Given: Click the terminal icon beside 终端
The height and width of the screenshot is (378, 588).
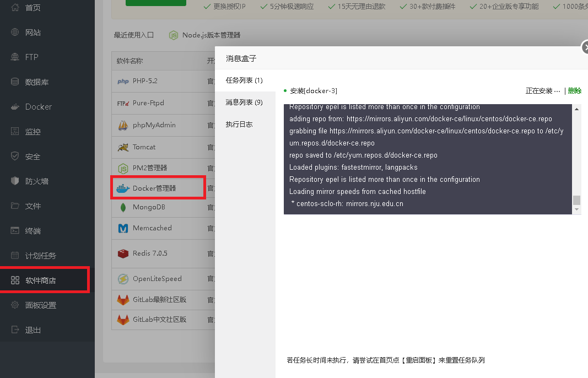Looking at the screenshot, I should 15,231.
